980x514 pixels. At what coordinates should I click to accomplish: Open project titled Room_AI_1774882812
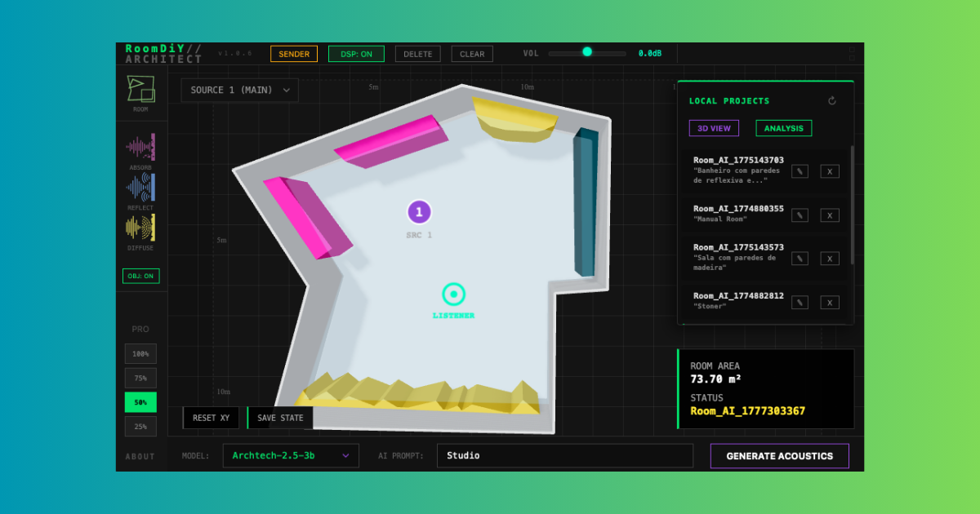[738, 296]
